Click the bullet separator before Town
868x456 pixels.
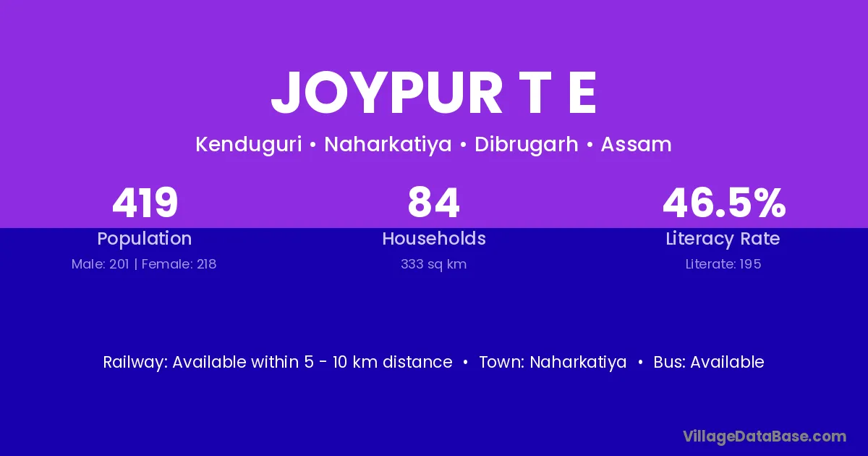pos(466,362)
